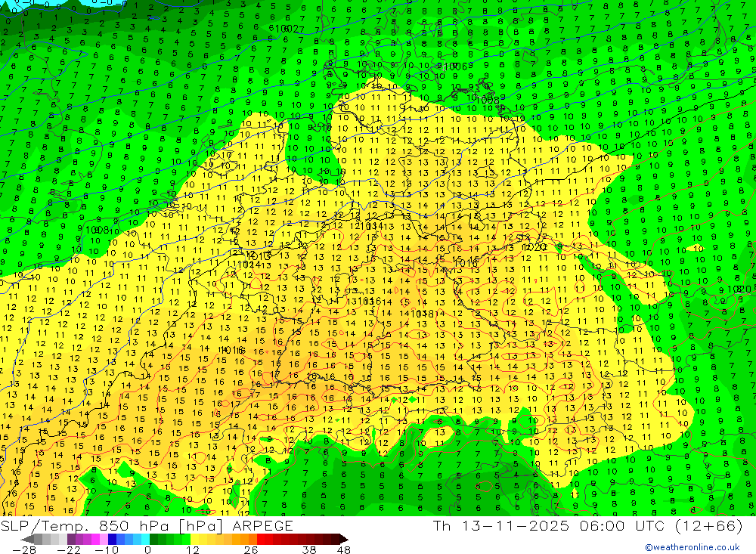Click the '-22' legend value

click(x=69, y=549)
